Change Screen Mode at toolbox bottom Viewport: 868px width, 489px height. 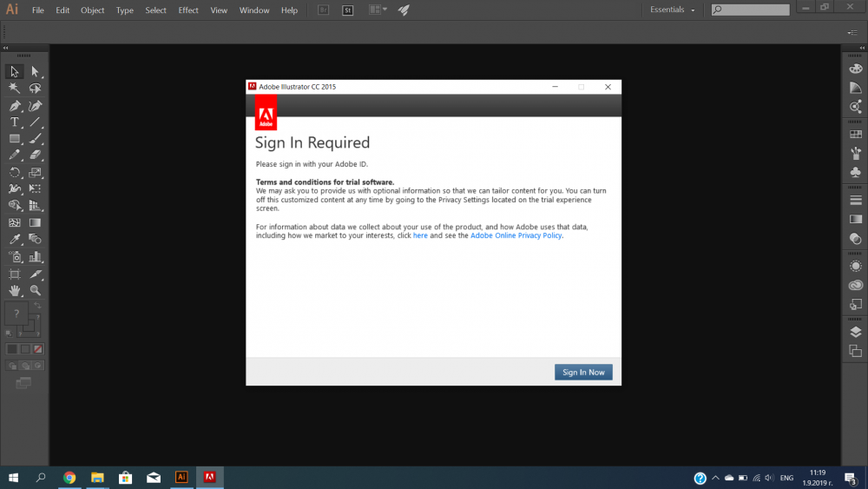pyautogui.click(x=23, y=383)
